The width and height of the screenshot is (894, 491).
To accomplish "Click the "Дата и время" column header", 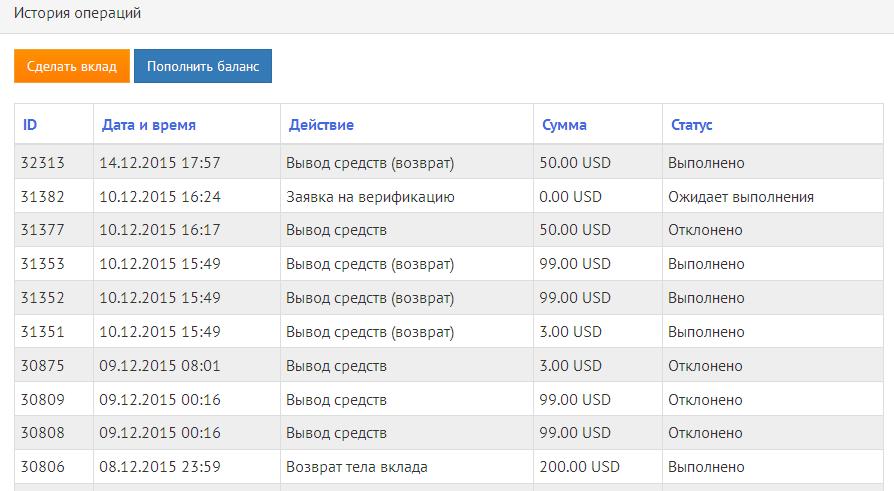I will point(149,125).
